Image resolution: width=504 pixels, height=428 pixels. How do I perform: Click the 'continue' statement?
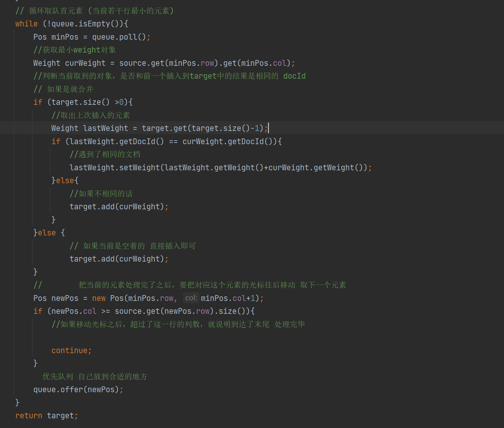(69, 351)
